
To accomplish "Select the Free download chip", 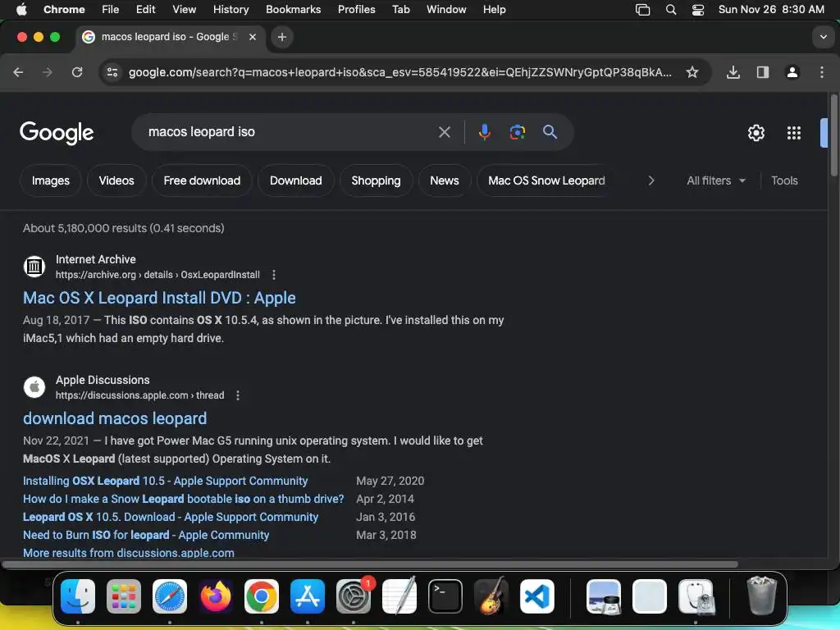I will point(202,180).
